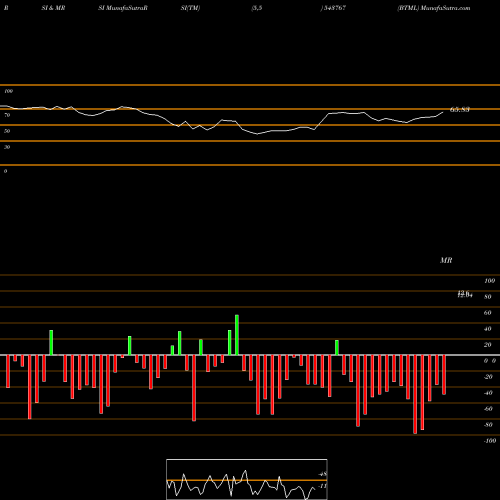
Task: Click the 20 label on histogram axis
Action: coord(488,345)
